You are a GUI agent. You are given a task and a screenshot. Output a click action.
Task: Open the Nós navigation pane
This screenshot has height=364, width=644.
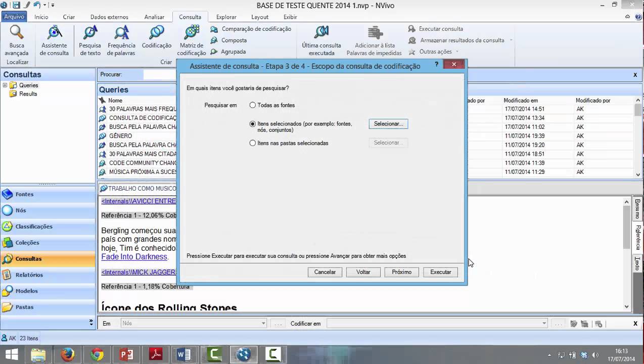click(48, 210)
